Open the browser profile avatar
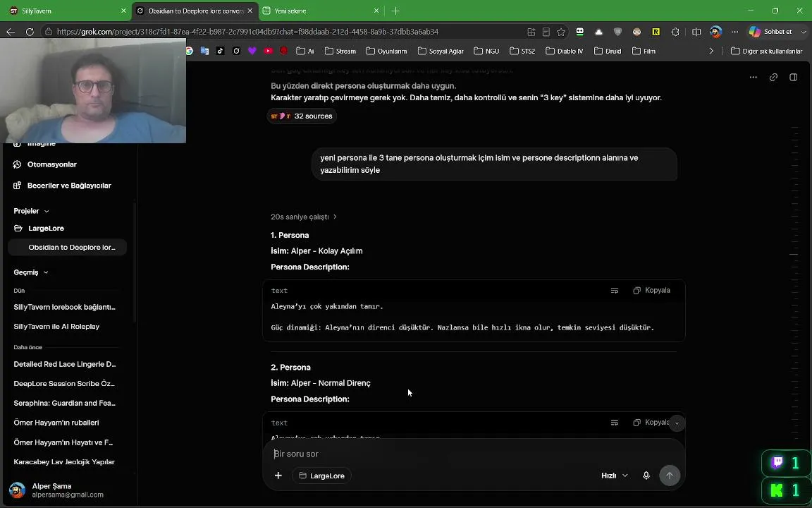 click(x=715, y=32)
